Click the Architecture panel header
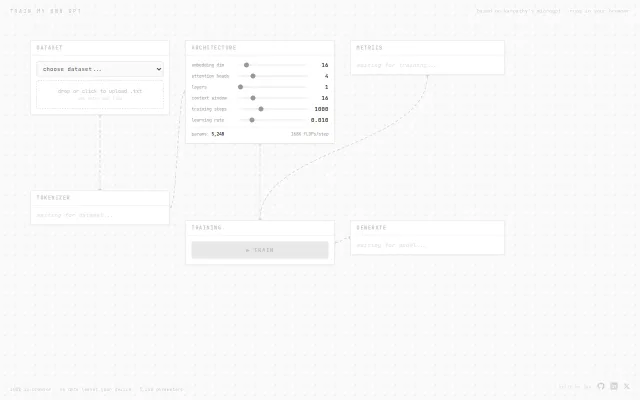Screen dimensions: 640x400 coord(260,48)
